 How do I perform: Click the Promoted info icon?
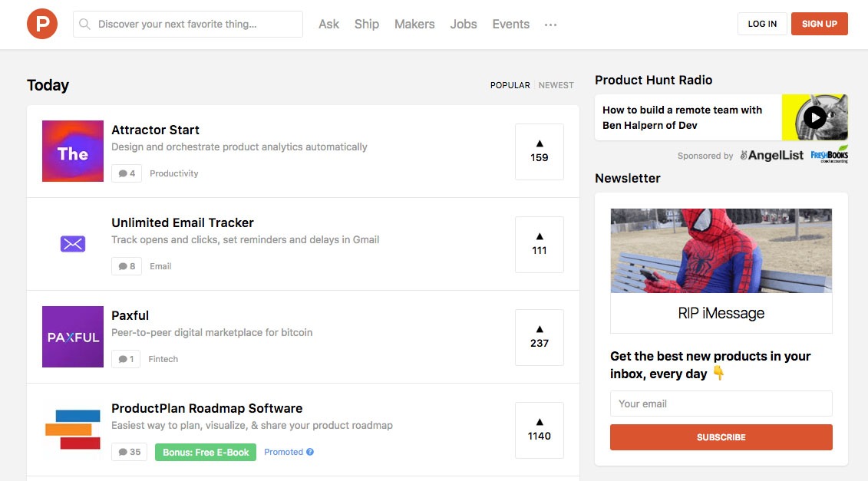point(310,452)
